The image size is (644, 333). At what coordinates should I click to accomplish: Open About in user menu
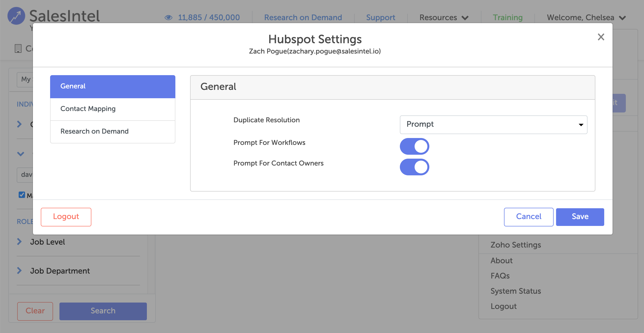tap(501, 261)
